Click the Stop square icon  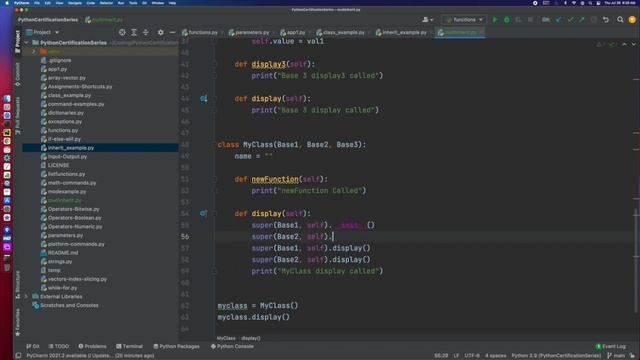(x=530, y=20)
